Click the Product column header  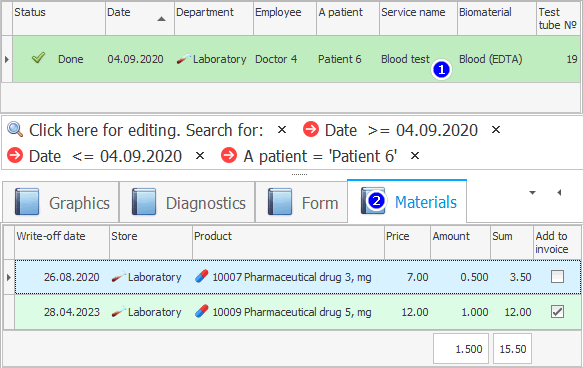289,242
